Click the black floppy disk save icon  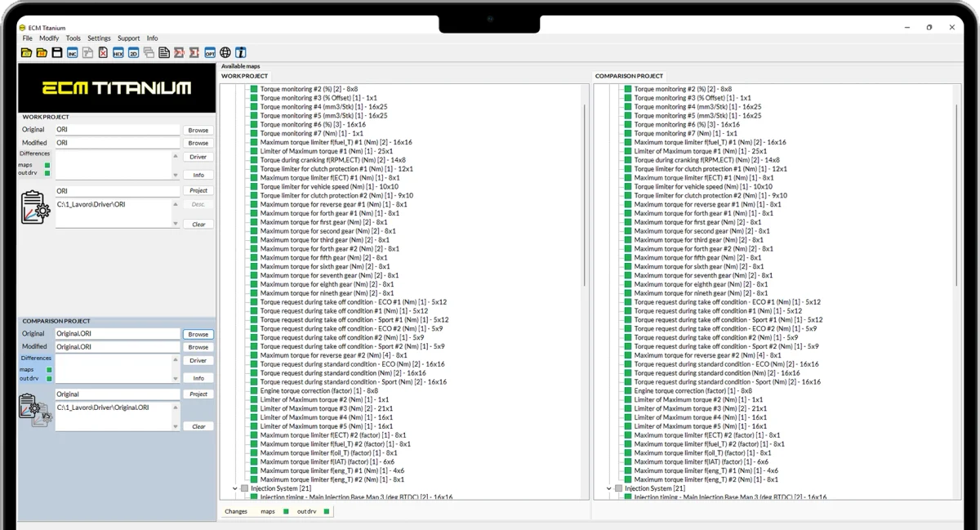click(57, 52)
